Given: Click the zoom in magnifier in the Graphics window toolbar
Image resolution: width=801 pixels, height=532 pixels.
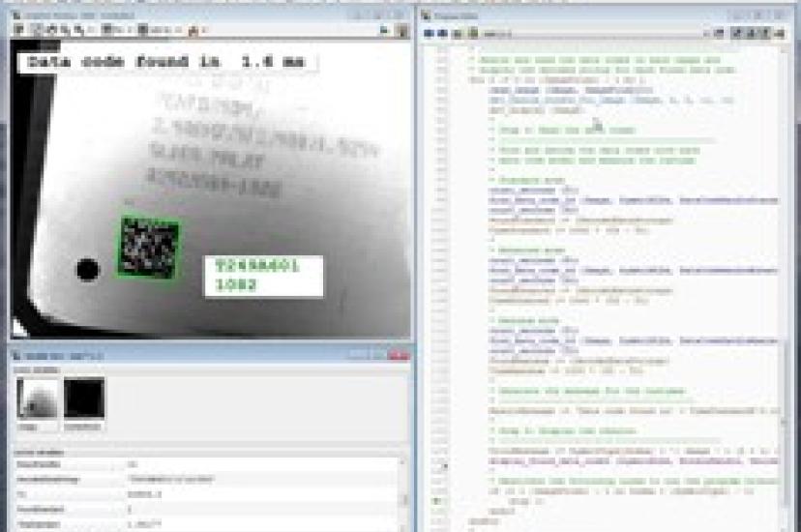Looking at the screenshot, I should click(66, 30).
